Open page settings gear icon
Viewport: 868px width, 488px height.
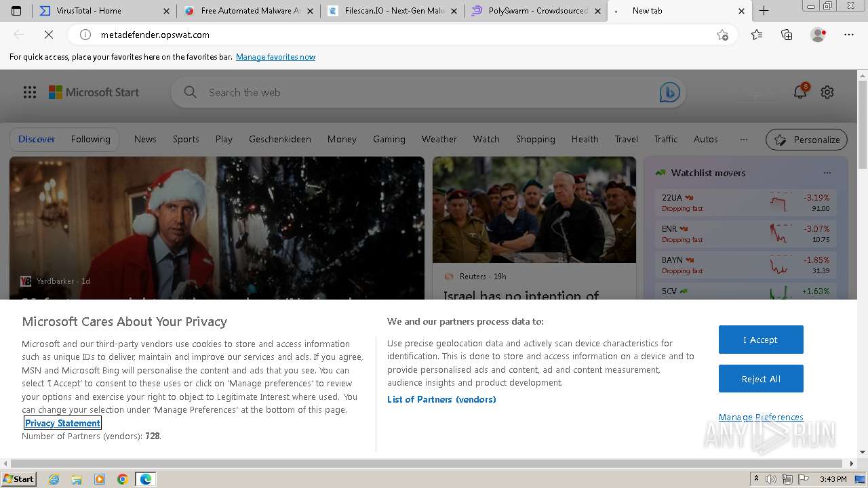(x=827, y=92)
